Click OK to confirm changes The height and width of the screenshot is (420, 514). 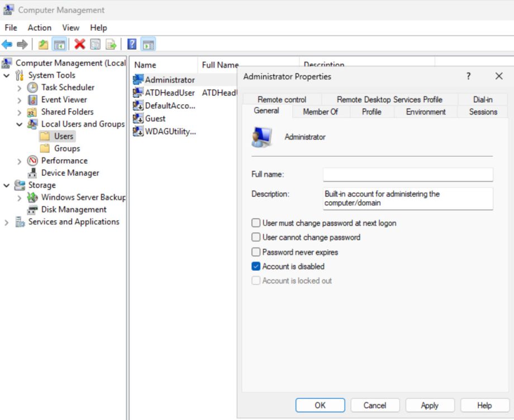[320, 405]
